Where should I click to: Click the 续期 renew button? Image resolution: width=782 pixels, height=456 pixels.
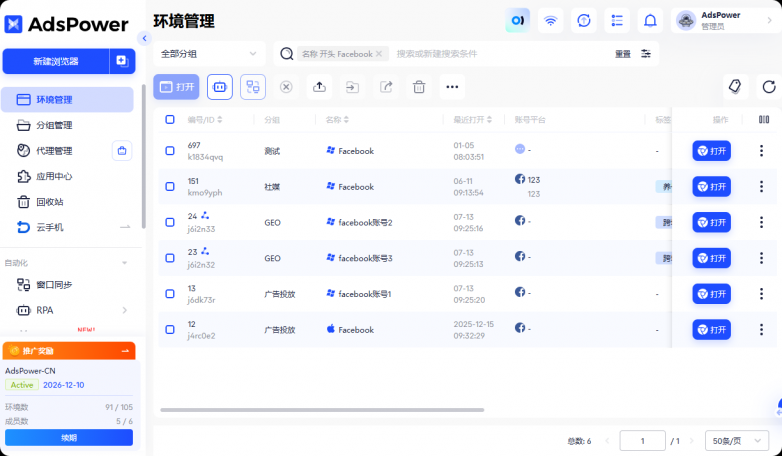click(69, 438)
